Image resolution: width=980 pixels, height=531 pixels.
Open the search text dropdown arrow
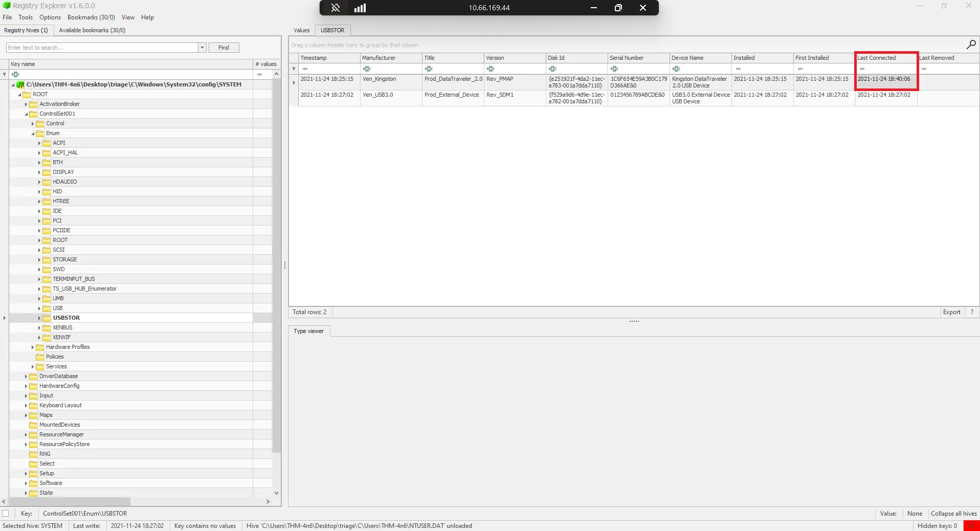(x=202, y=48)
